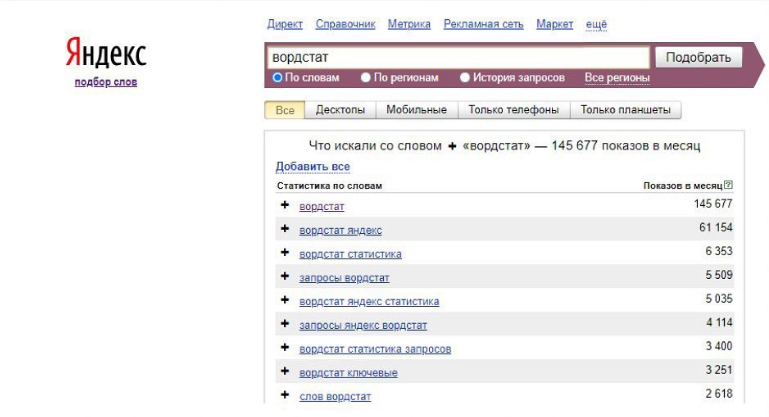This screenshot has height=417, width=769.
Task: Open 'запросы яндекс вордстат' keyword link
Action: [363, 325]
